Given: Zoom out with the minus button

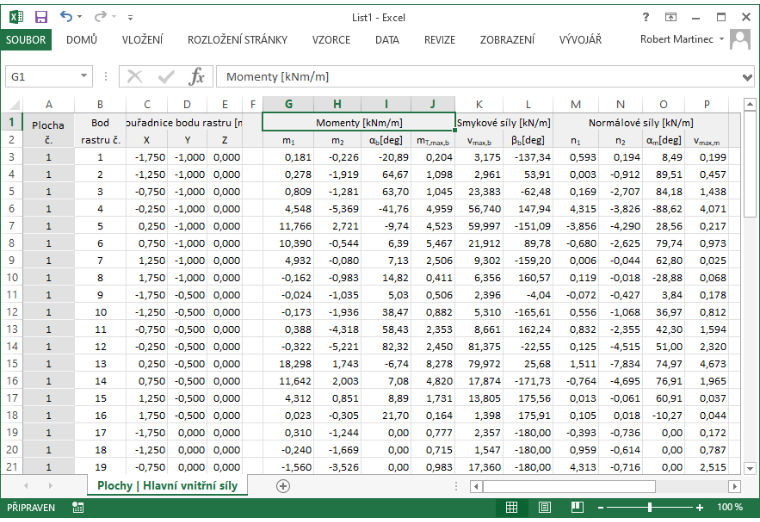Looking at the screenshot, I should tap(601, 508).
